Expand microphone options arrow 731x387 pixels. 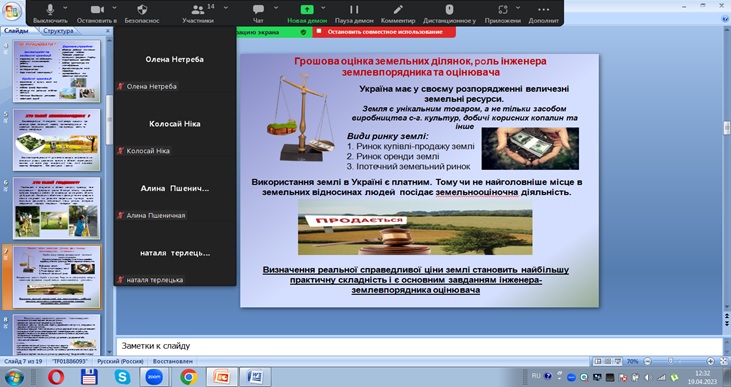click(65, 8)
